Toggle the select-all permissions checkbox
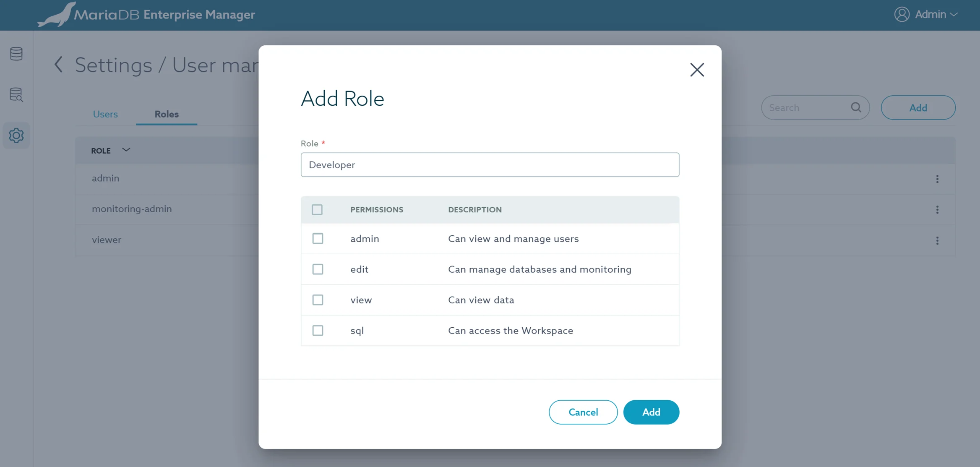 (x=317, y=209)
